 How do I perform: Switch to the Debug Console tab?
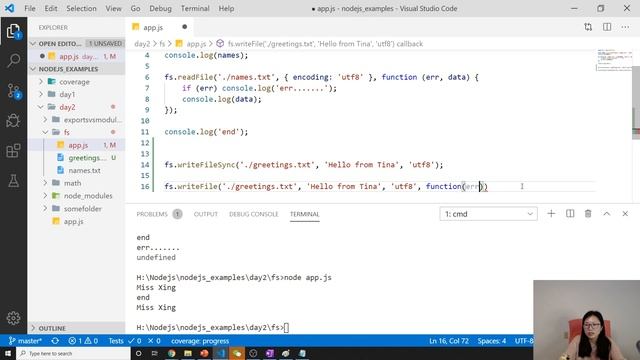pyautogui.click(x=253, y=214)
